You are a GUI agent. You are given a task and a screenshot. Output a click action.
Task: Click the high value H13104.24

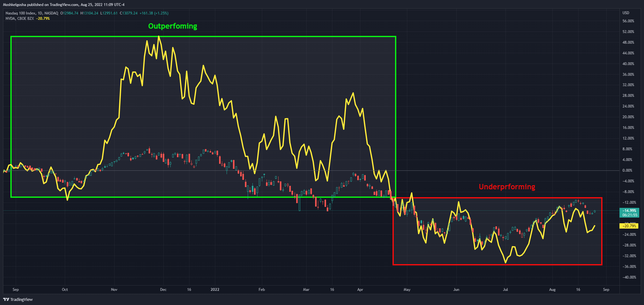pos(89,13)
